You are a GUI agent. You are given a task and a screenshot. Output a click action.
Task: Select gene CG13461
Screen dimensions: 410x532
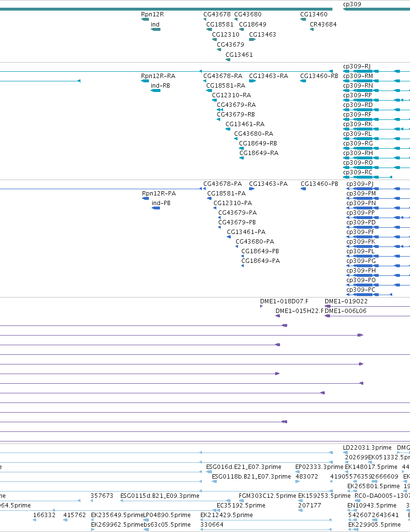228,60
